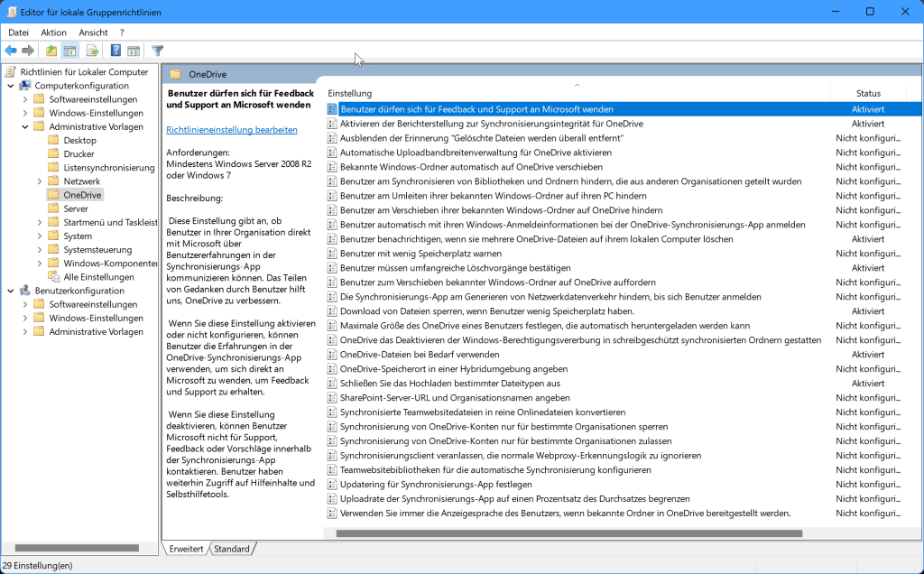
Task: Click the Forward navigation arrow
Action: (27, 51)
